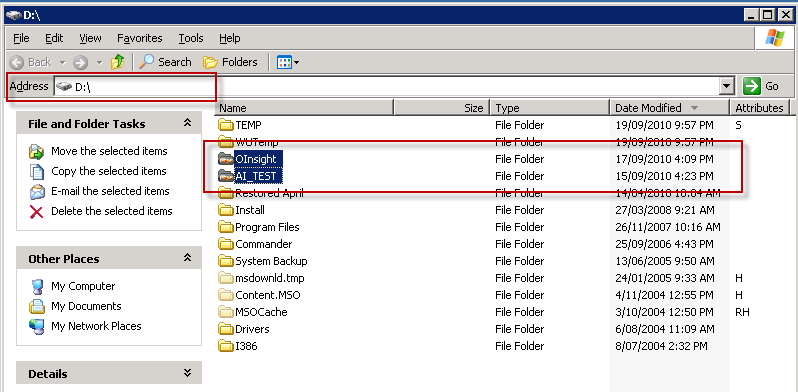The height and width of the screenshot is (392, 798).
Task: Click the E-mail envelope icon
Action: coord(37,192)
